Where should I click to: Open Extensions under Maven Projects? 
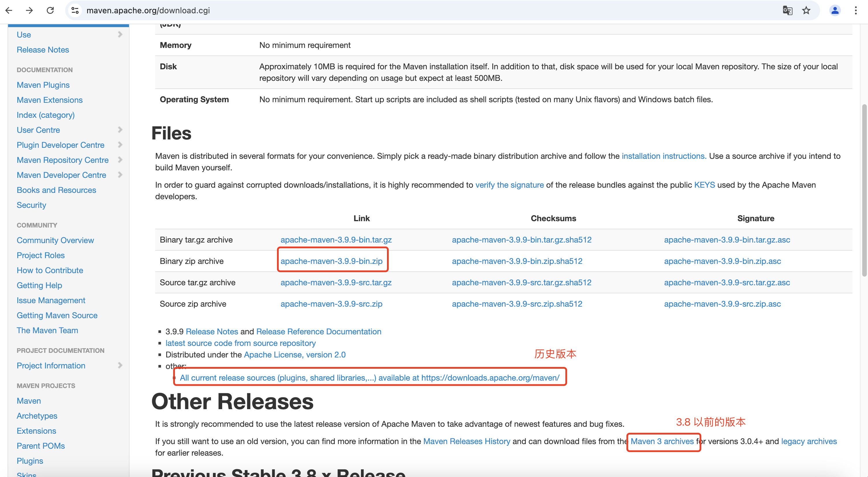(x=36, y=431)
